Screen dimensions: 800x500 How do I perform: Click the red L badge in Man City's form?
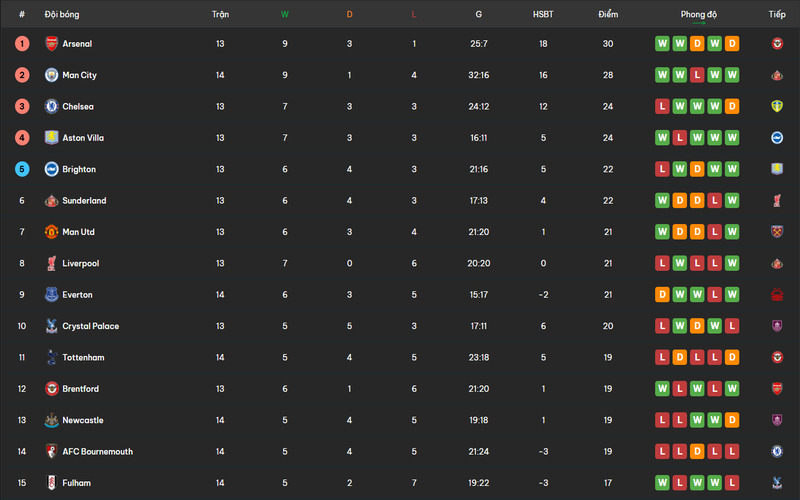(698, 75)
